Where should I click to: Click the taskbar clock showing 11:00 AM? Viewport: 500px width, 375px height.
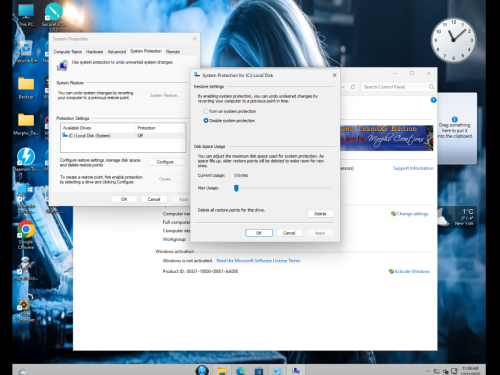click(470, 371)
